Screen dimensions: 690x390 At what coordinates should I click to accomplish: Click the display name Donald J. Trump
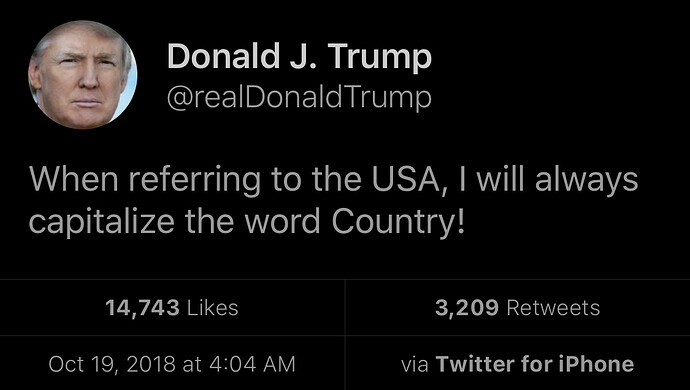[x=299, y=57]
